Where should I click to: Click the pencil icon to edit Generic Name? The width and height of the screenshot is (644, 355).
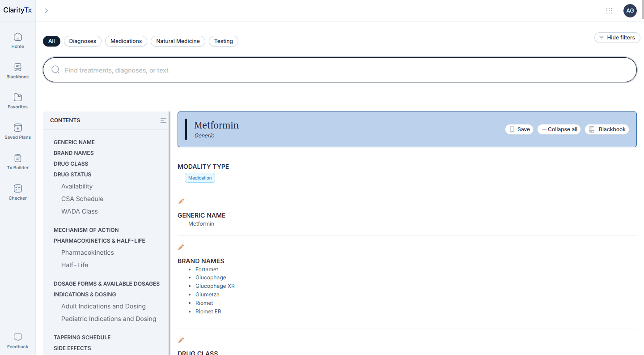tap(181, 201)
